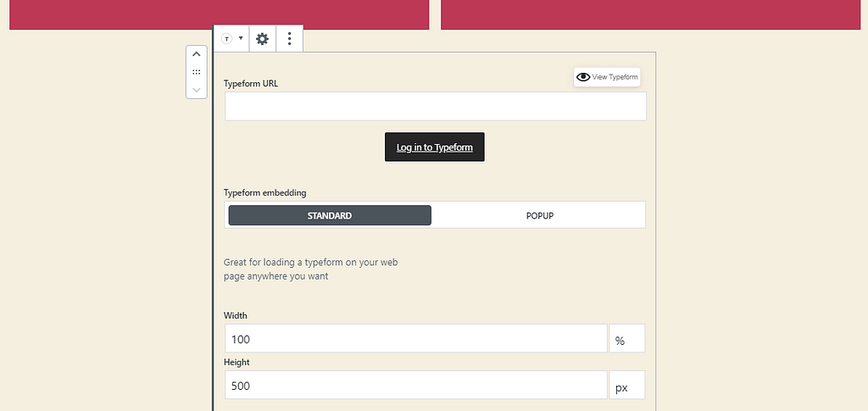Focus the Typeform URL input field
Screen dimensions: 868x411
coord(435,106)
